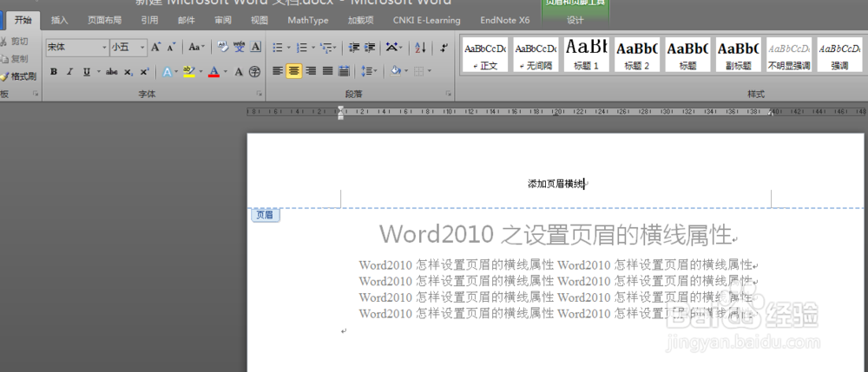Open the MathType tab
The image size is (868, 372).
[x=308, y=21]
